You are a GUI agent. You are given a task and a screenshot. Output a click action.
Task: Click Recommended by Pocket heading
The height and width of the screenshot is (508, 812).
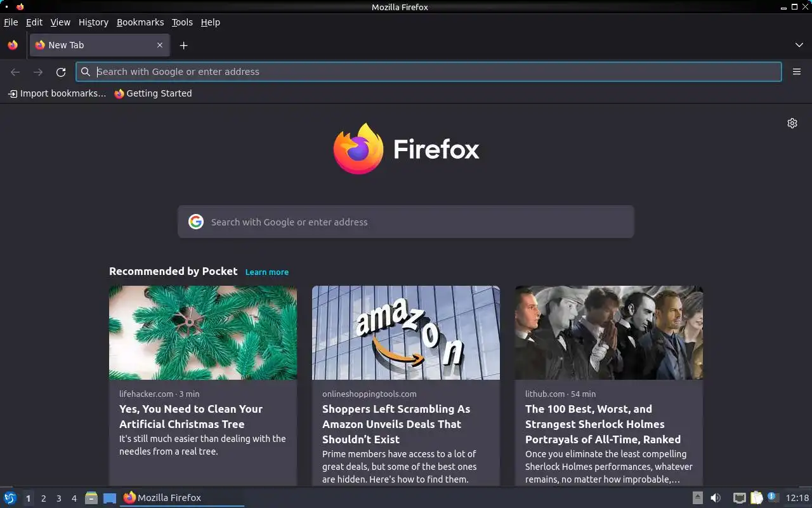tap(173, 271)
